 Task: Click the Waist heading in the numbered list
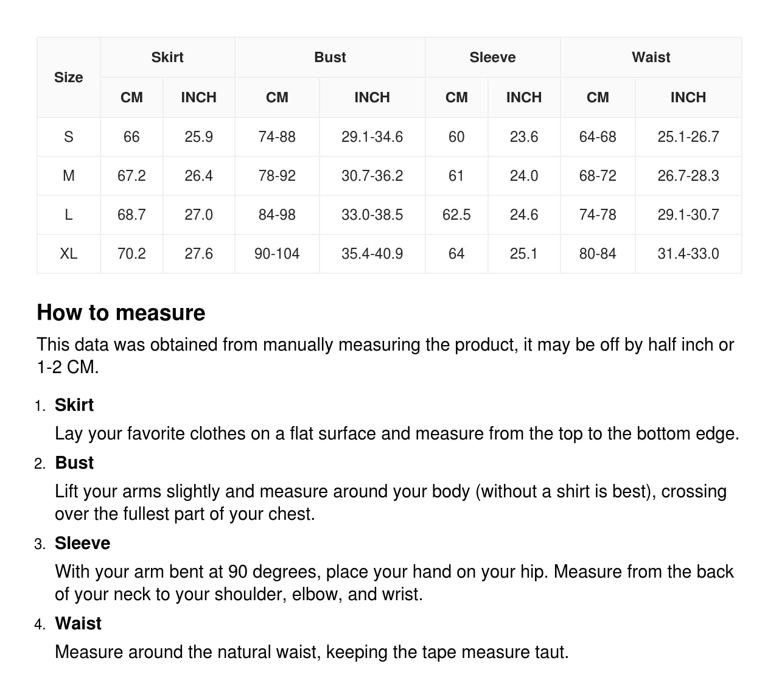[x=78, y=624]
